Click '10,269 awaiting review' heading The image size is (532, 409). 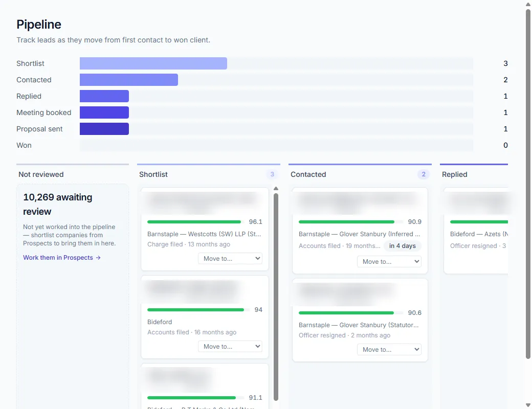58,204
